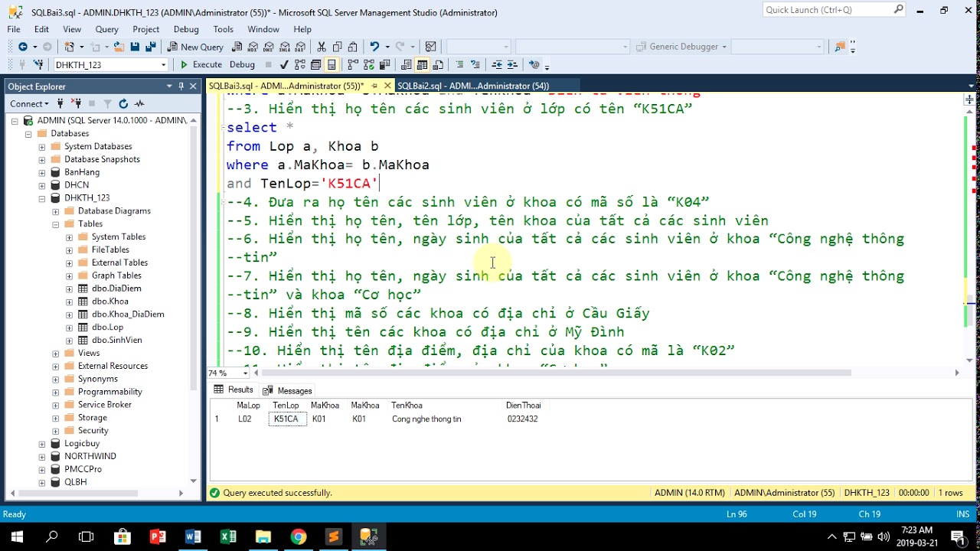The image size is (980, 551).
Task: Collapse the DHKTH_123 database node
Action: (x=41, y=198)
